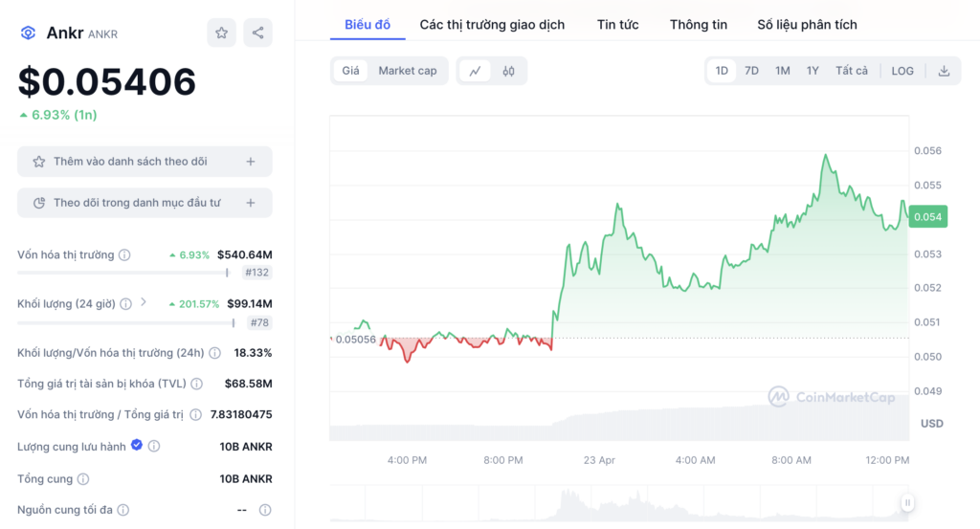The image size is (980, 529).
Task: Click the $68.58M TVL value
Action: pyautogui.click(x=248, y=384)
